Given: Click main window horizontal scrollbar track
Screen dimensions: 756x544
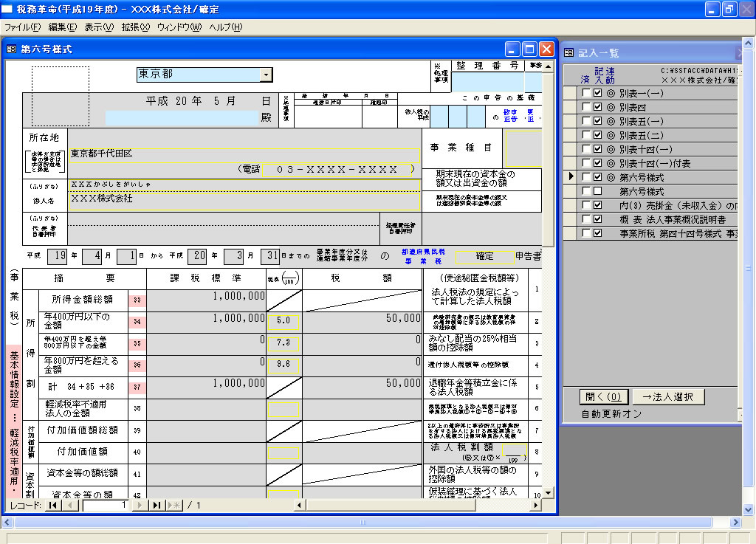Looking at the screenshot, I should click(x=363, y=523).
